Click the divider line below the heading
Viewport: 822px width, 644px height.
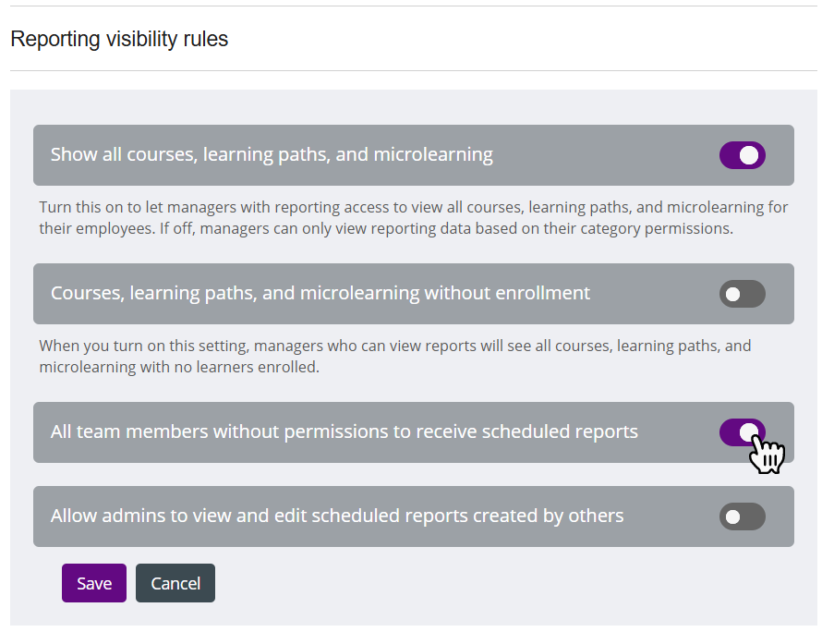coord(413,70)
